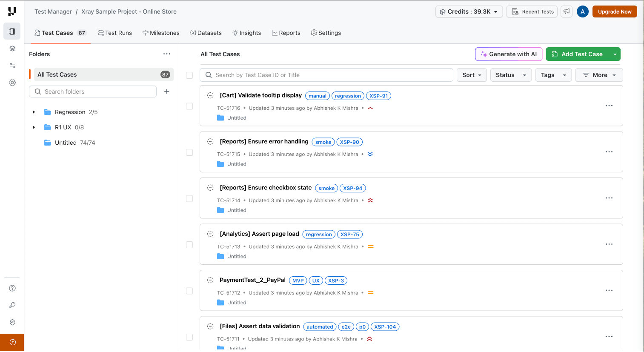The height and width of the screenshot is (352, 644).
Task: Click priority icon on TC-51715 row
Action: pyautogui.click(x=370, y=154)
